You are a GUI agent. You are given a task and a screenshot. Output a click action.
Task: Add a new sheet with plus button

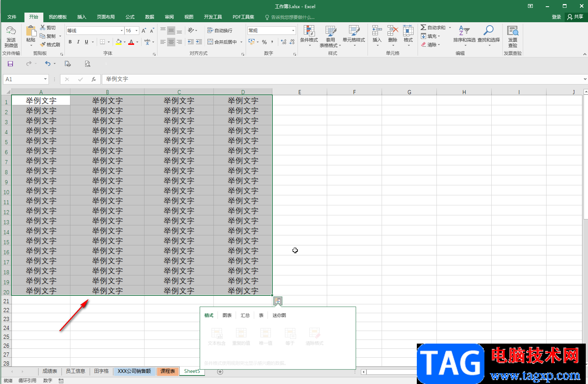tap(220, 371)
